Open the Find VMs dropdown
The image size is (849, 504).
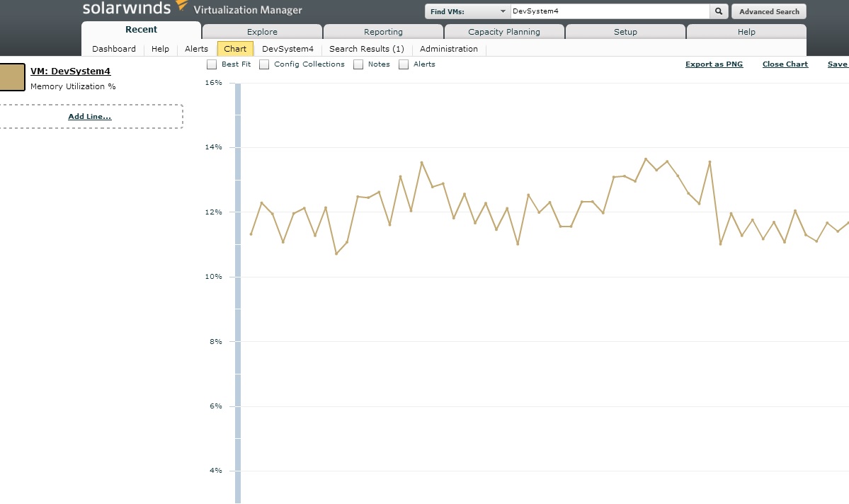pos(467,11)
